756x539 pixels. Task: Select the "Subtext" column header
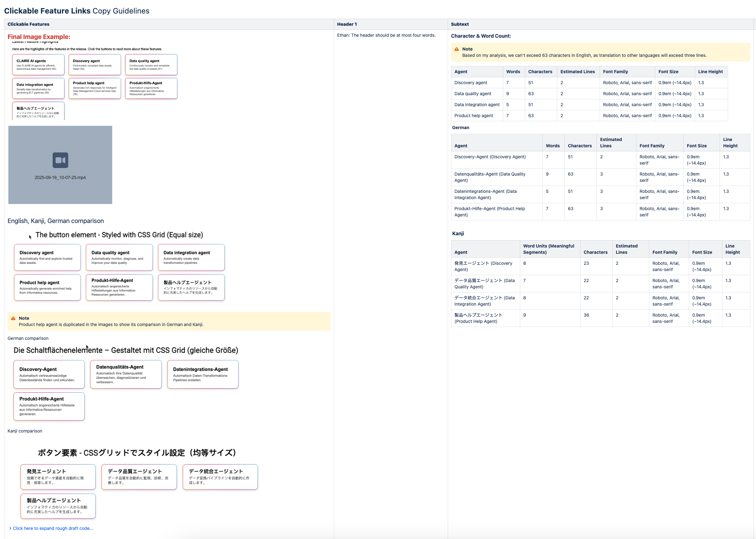click(x=459, y=24)
